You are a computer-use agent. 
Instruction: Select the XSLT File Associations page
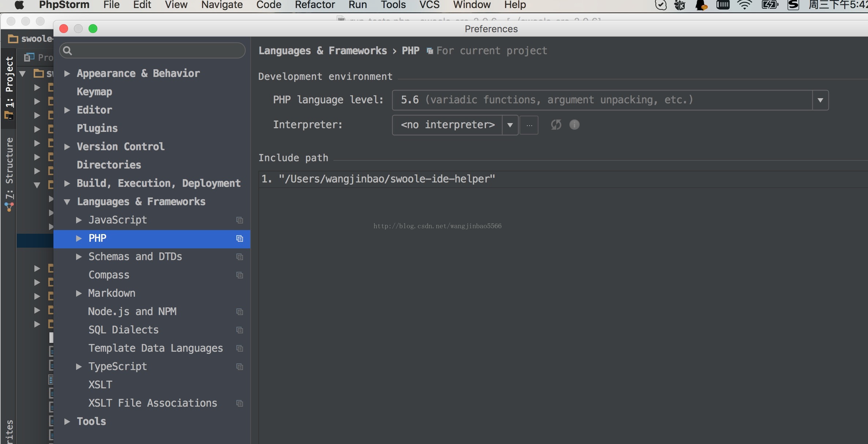pos(153,403)
